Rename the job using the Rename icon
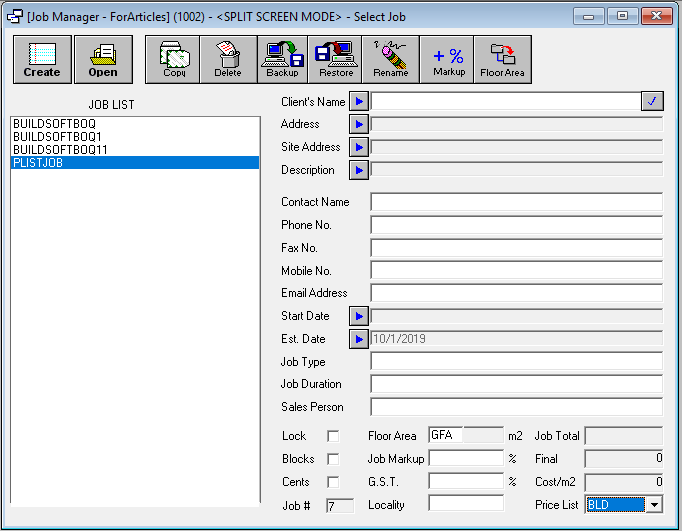The width and height of the screenshot is (682, 531). point(391,60)
